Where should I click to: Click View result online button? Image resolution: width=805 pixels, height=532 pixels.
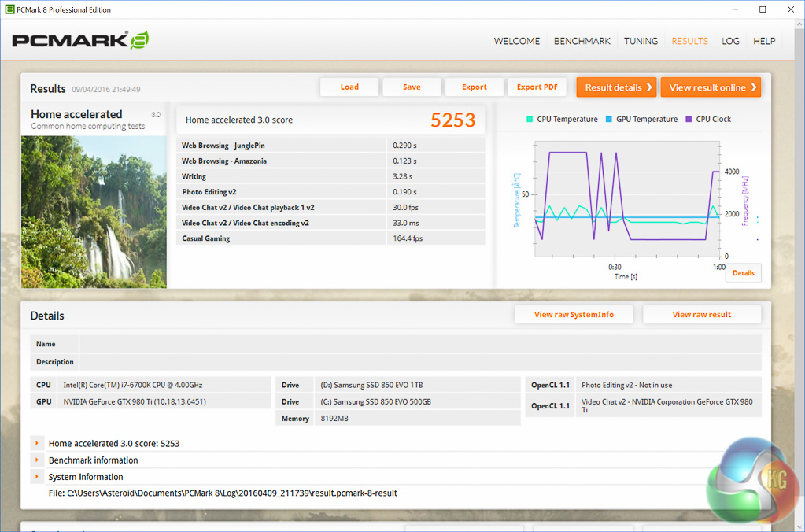click(x=711, y=87)
